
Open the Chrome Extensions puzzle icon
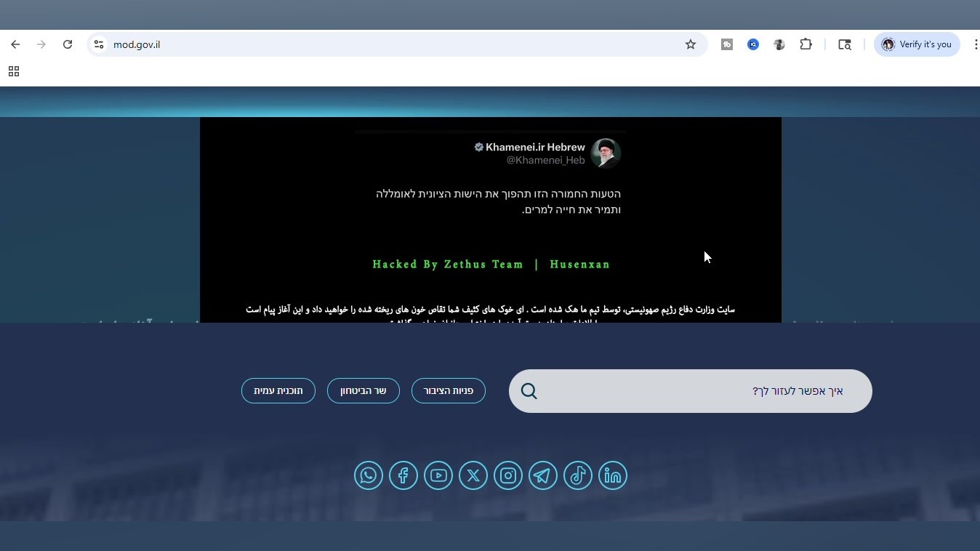point(806,44)
